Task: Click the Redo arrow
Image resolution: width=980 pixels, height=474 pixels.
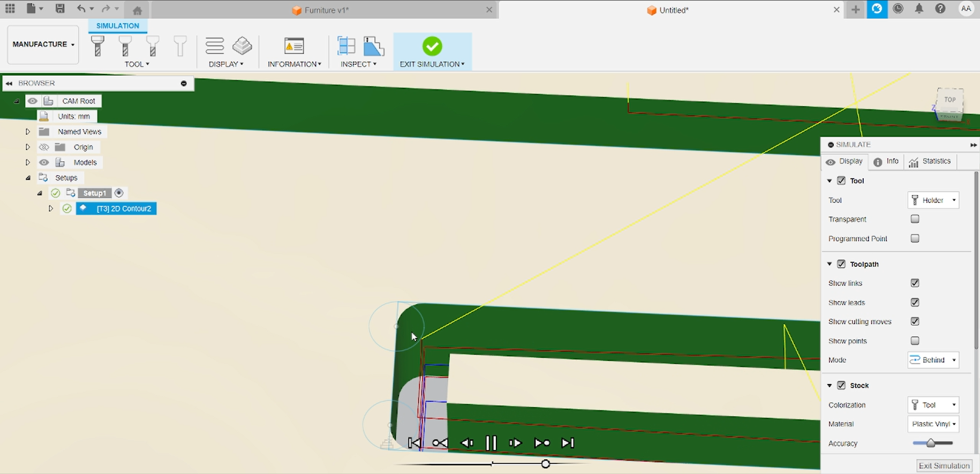Action: (x=106, y=9)
